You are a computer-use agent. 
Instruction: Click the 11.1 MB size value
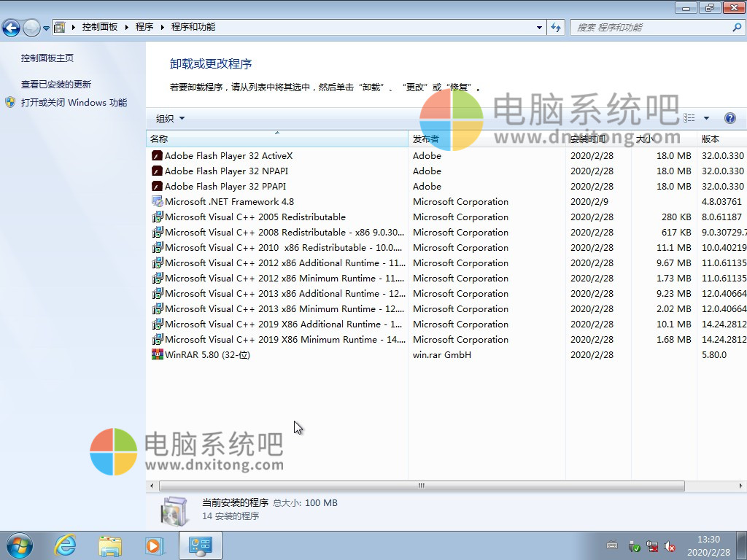click(673, 248)
